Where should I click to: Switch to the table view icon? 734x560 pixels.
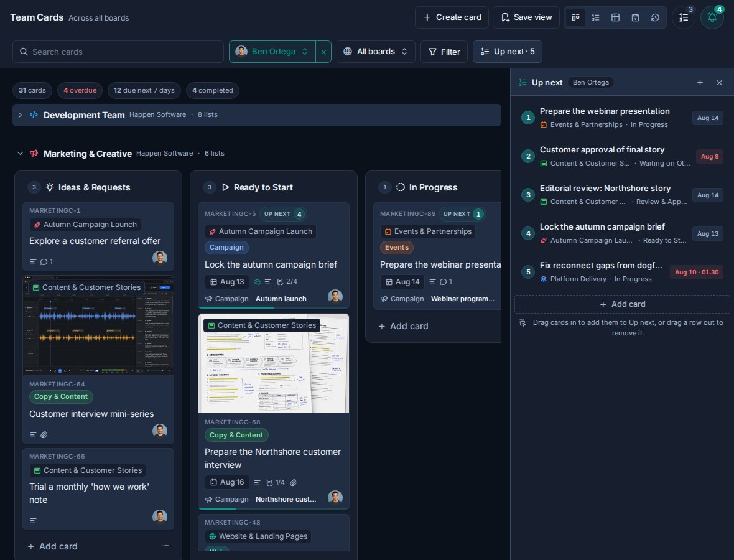click(616, 17)
